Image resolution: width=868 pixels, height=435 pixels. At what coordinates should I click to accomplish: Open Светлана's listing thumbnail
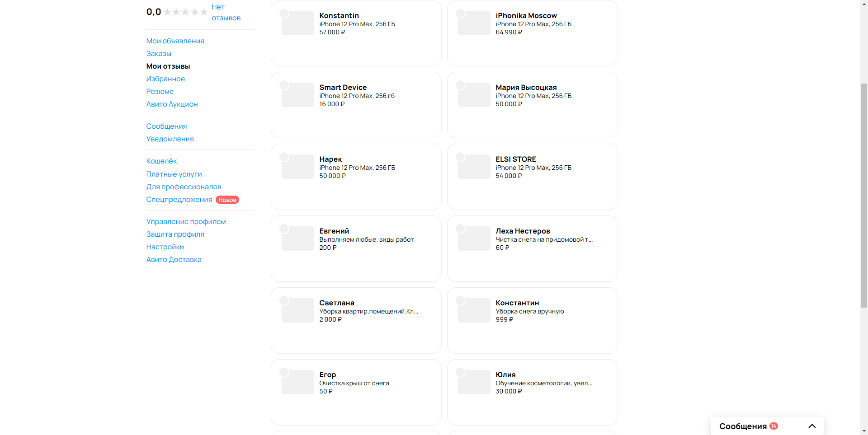coord(298,310)
